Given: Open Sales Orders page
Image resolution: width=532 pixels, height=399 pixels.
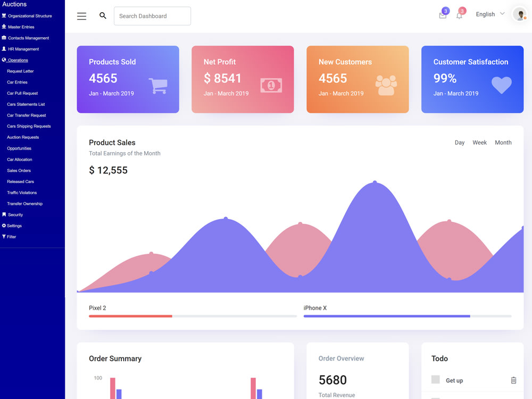Looking at the screenshot, I should click(x=19, y=171).
